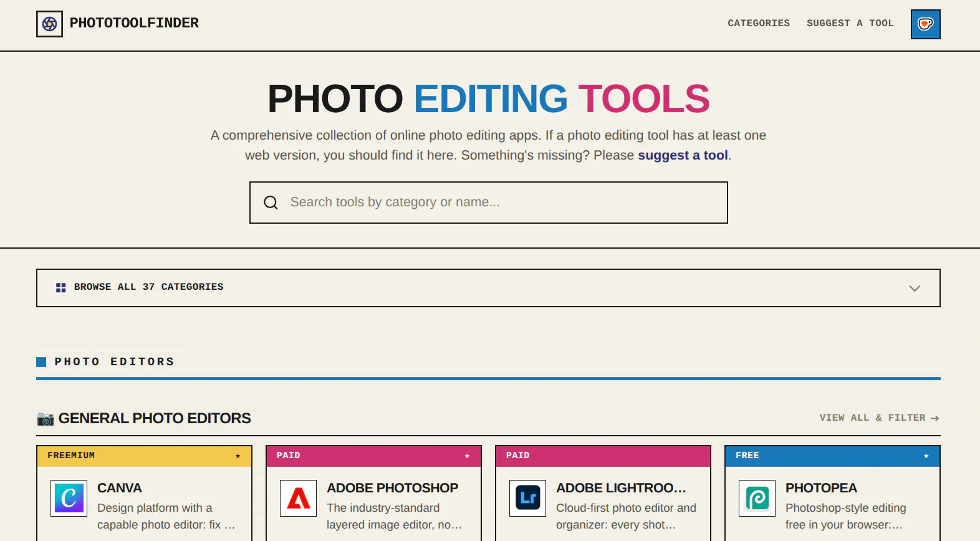Screen dimensions: 980x541
Task: Click the star on the Photopea Free bar
Action: [926, 456]
